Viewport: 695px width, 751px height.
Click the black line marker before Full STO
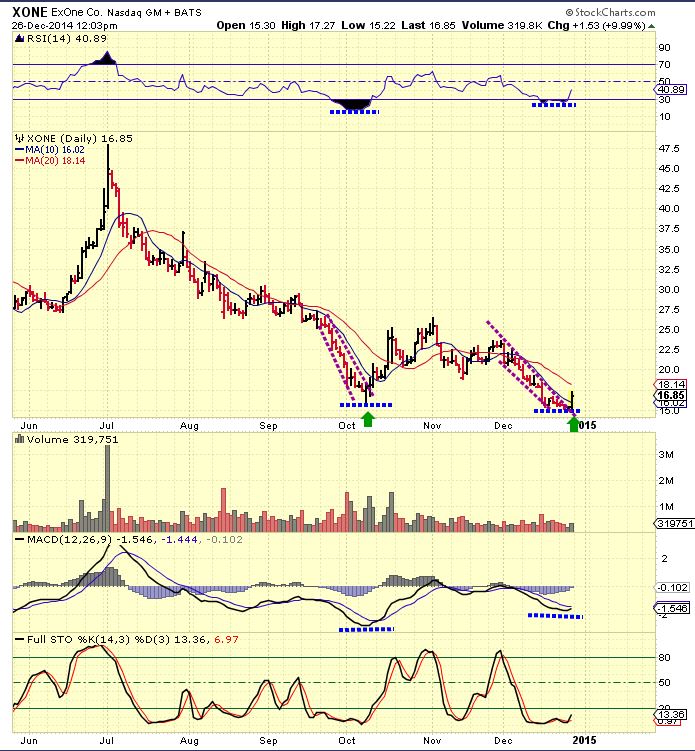(20, 639)
